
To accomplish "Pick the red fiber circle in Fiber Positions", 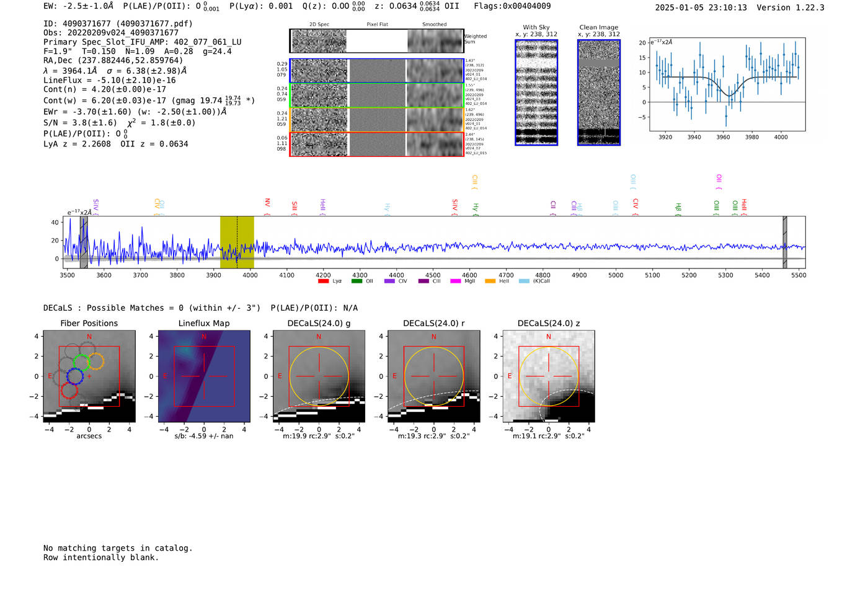I will coord(69,391).
